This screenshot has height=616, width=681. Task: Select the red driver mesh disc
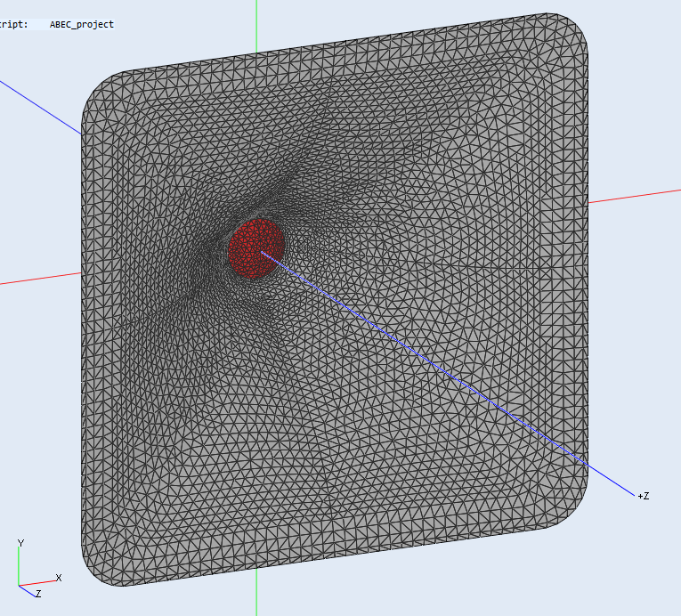pyautogui.click(x=255, y=248)
